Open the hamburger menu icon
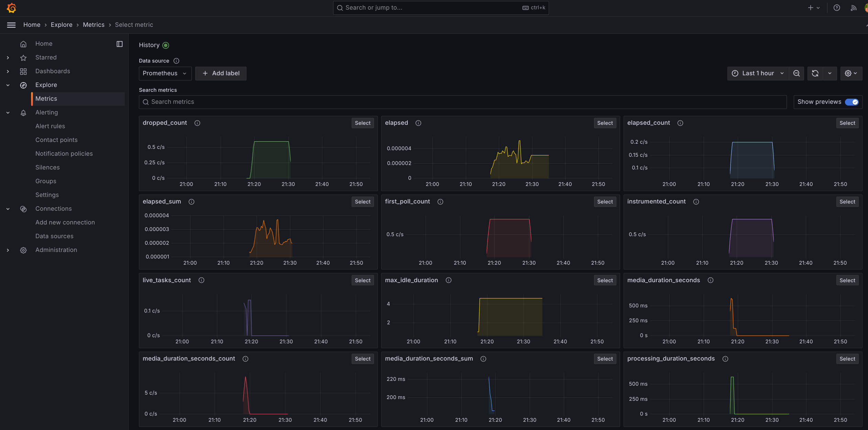This screenshot has height=430, width=868. (x=11, y=25)
